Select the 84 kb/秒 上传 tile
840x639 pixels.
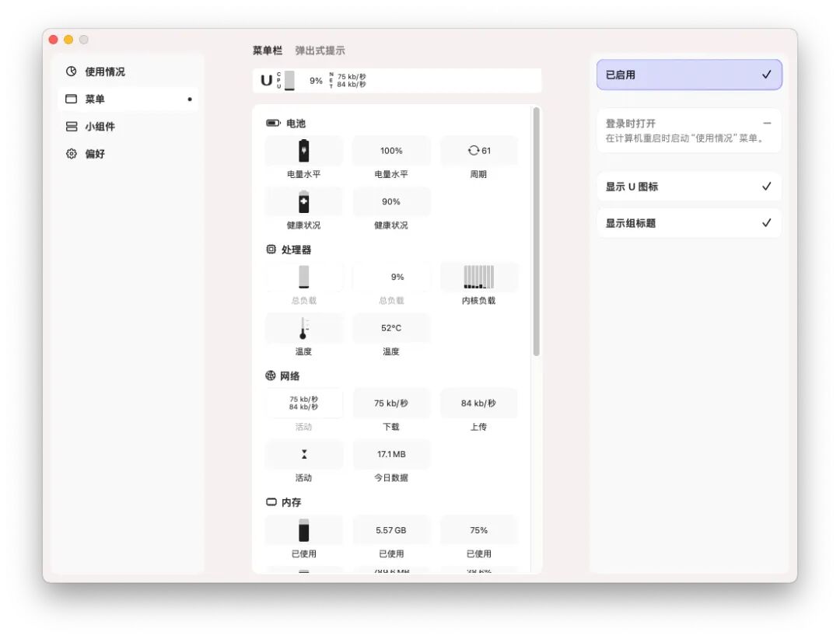tap(479, 403)
